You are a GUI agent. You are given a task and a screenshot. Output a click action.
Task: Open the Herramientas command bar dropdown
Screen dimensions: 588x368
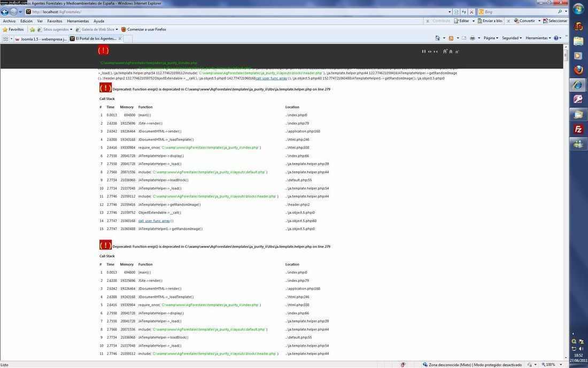point(538,38)
